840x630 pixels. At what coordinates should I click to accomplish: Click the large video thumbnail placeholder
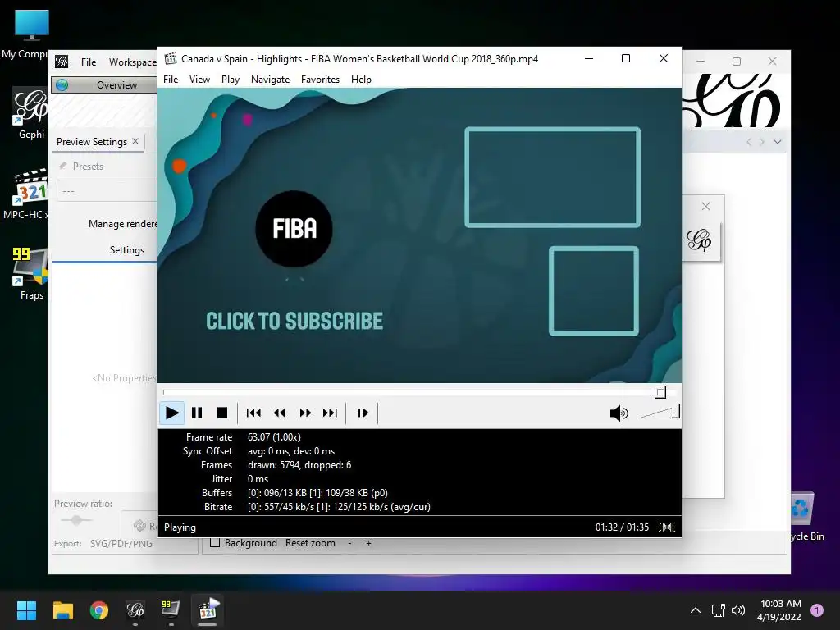tap(552, 177)
